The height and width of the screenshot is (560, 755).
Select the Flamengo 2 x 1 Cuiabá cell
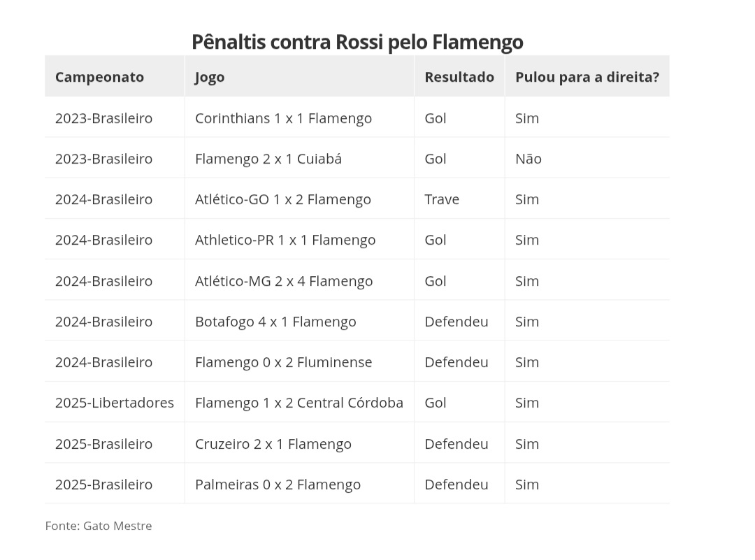tap(299, 158)
